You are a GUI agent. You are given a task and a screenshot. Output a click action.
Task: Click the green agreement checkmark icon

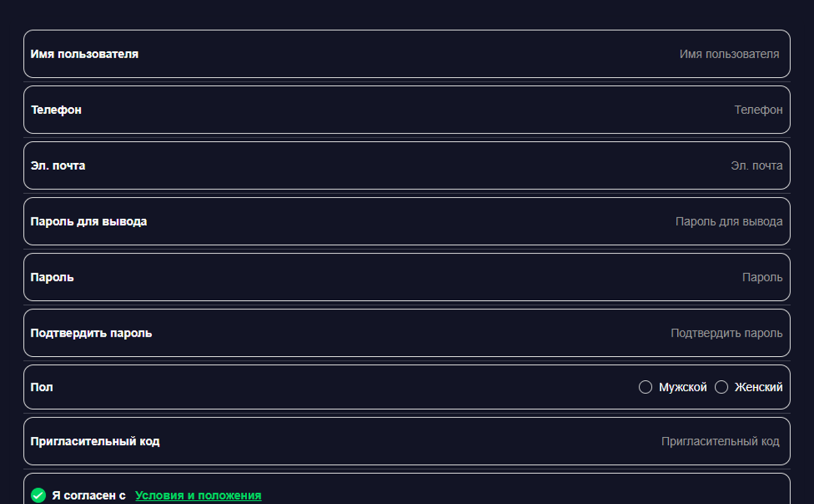pyautogui.click(x=38, y=495)
